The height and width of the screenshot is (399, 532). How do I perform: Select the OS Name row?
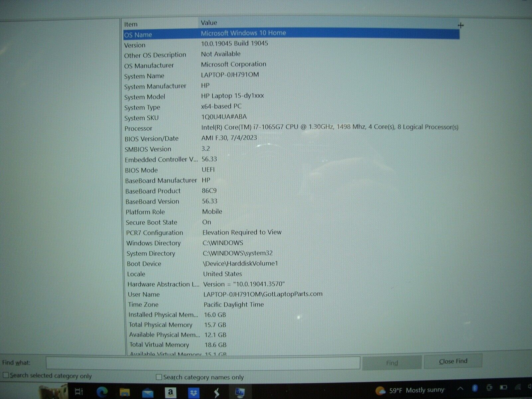coord(291,34)
